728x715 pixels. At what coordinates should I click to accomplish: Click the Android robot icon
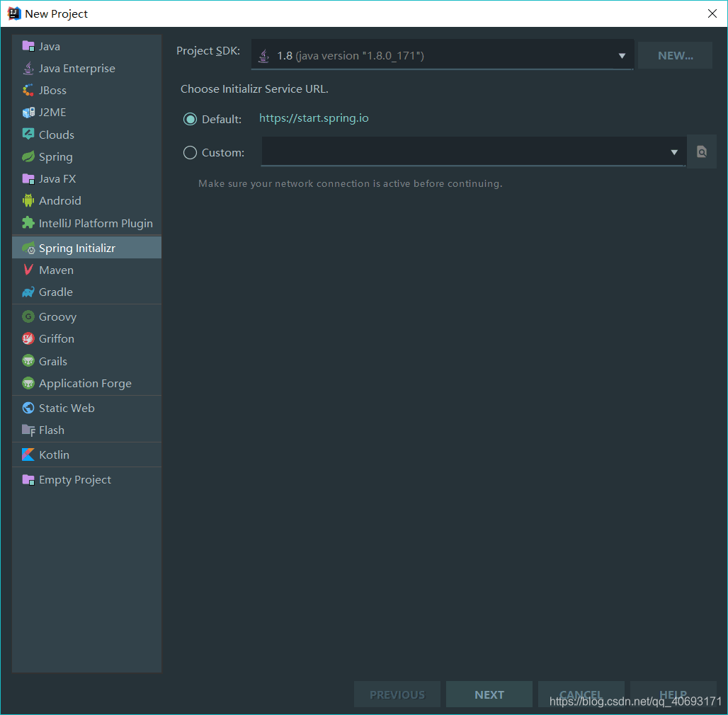click(x=28, y=200)
